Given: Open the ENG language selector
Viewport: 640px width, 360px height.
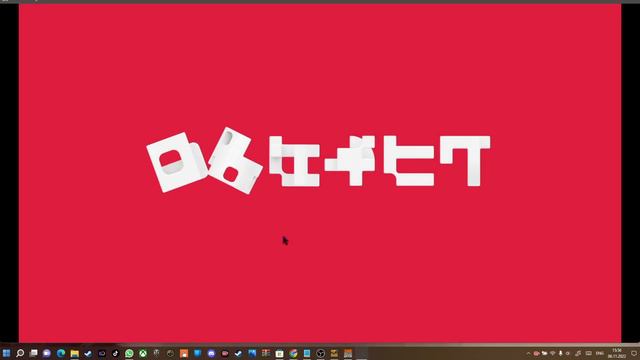Looking at the screenshot, I should click(600, 353).
